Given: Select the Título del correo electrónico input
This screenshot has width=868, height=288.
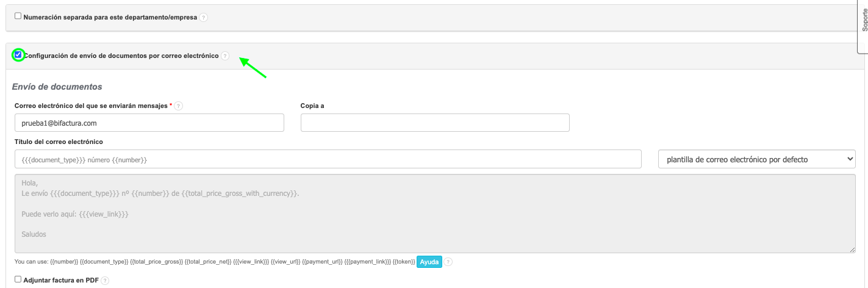Looking at the screenshot, I should click(x=328, y=159).
